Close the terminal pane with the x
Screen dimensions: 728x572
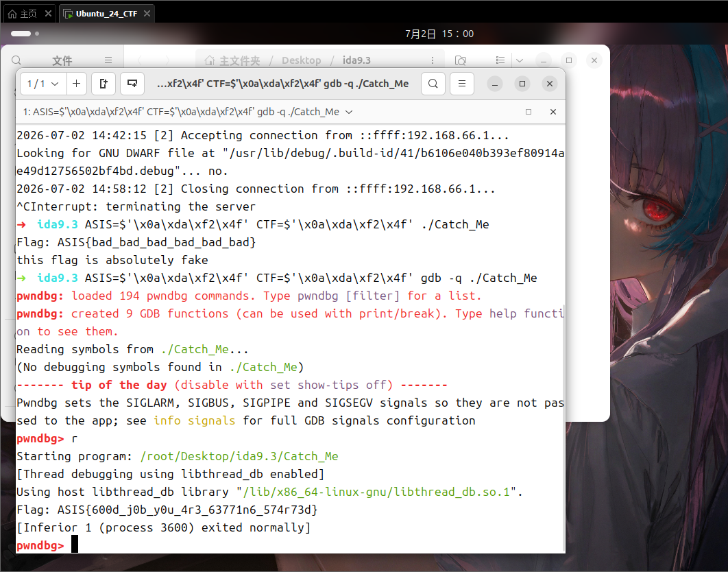click(553, 112)
